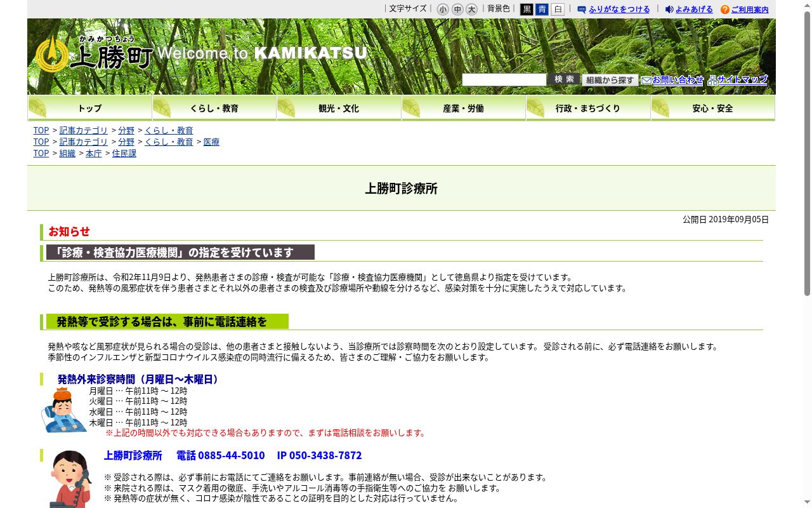Image resolution: width=812 pixels, height=508 pixels.
Task: Choose white (白) background color
Action: coord(558,10)
